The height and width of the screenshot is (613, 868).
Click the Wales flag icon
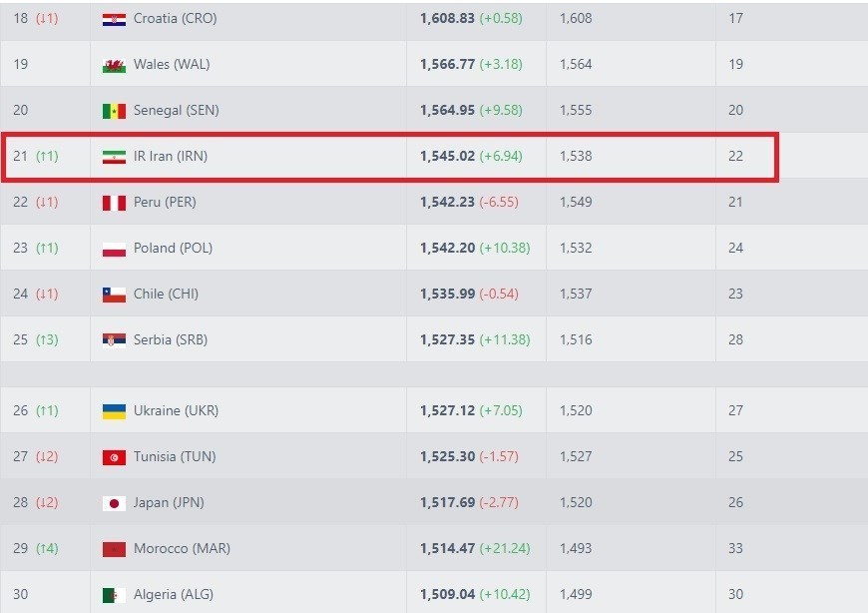pos(114,65)
